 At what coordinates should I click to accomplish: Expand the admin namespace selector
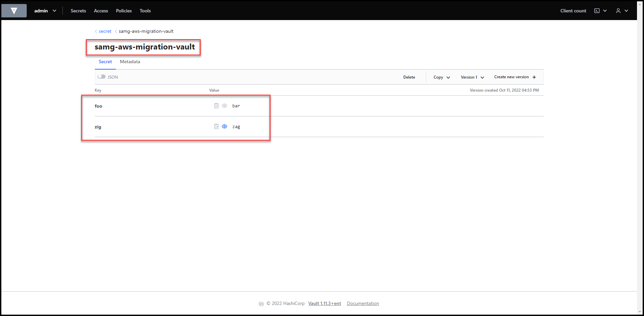tap(45, 10)
